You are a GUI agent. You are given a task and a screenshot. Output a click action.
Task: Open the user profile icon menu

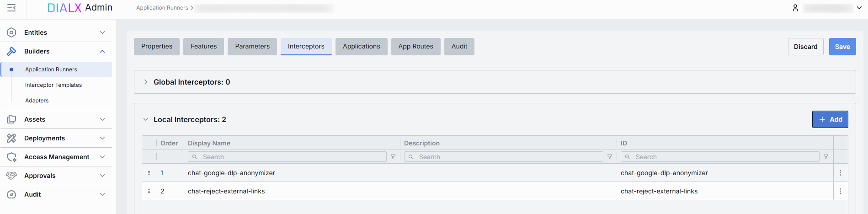point(795,8)
